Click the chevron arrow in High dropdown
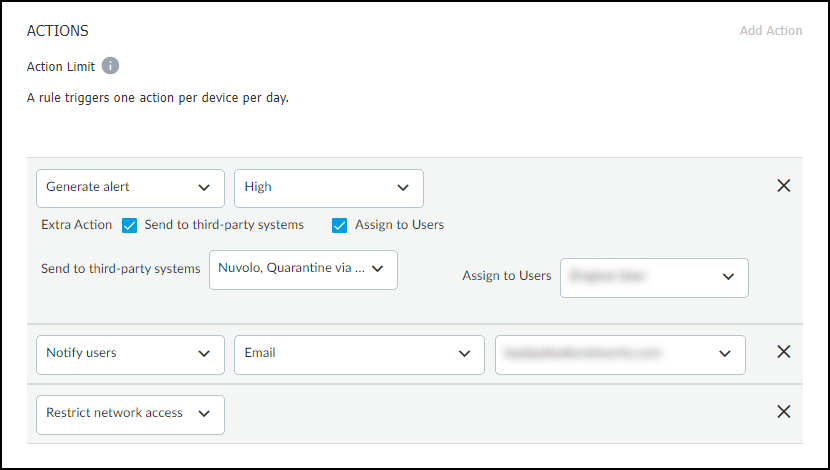Image resolution: width=830 pixels, height=470 pixels. pos(403,187)
